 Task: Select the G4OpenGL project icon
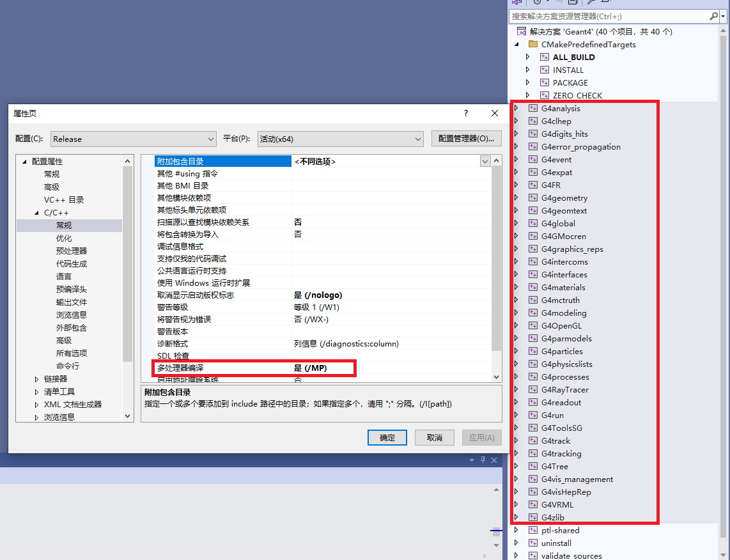pyautogui.click(x=533, y=325)
